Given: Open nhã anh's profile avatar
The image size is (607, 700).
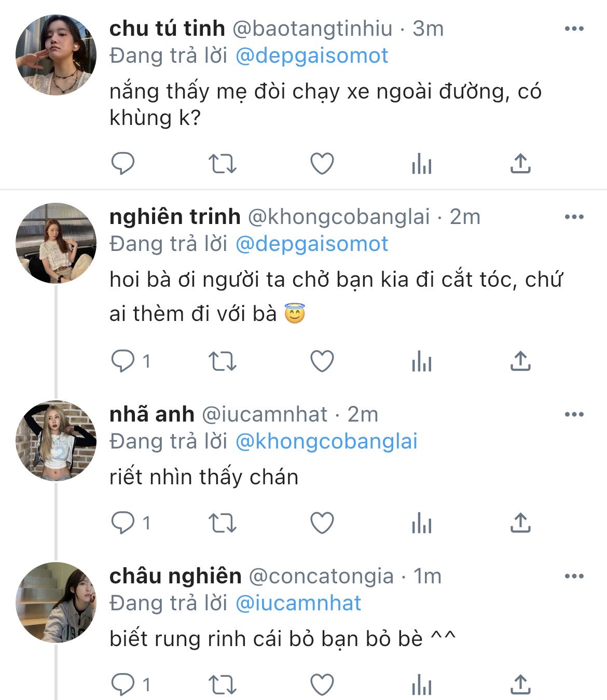Looking at the screenshot, I should pyautogui.click(x=56, y=441).
